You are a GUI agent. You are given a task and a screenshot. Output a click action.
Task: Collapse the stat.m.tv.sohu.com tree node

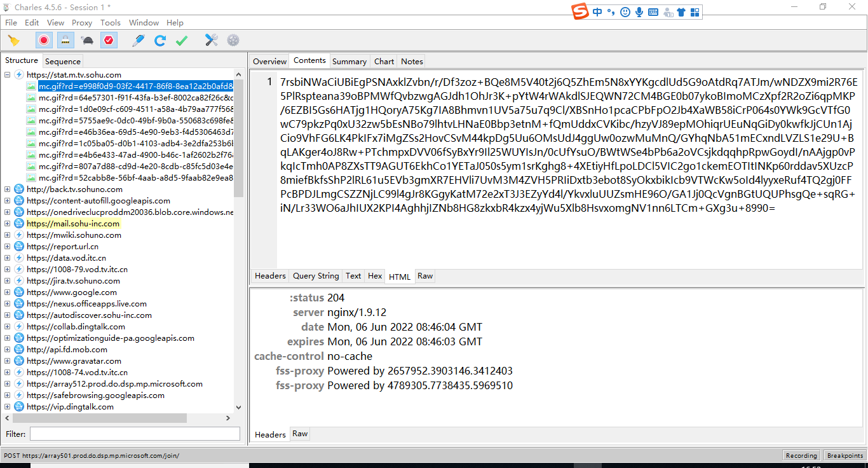pyautogui.click(x=8, y=74)
